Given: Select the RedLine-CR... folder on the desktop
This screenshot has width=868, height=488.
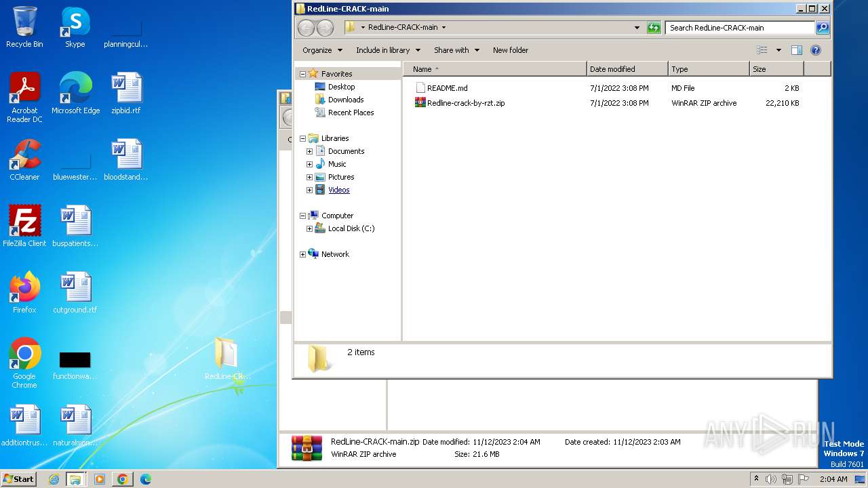Looking at the screenshot, I should click(x=227, y=359).
